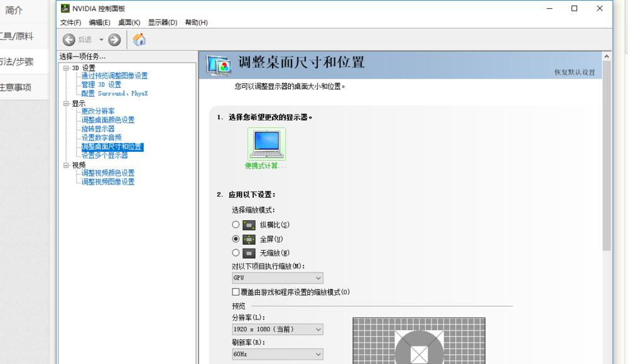Open 配置 Surround、PhysX
The width and height of the screenshot is (628, 364).
coord(114,94)
